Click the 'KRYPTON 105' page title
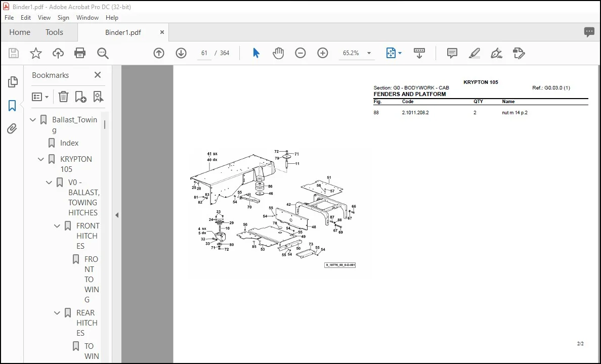Viewport: 601px width, 364px height. 481,82
